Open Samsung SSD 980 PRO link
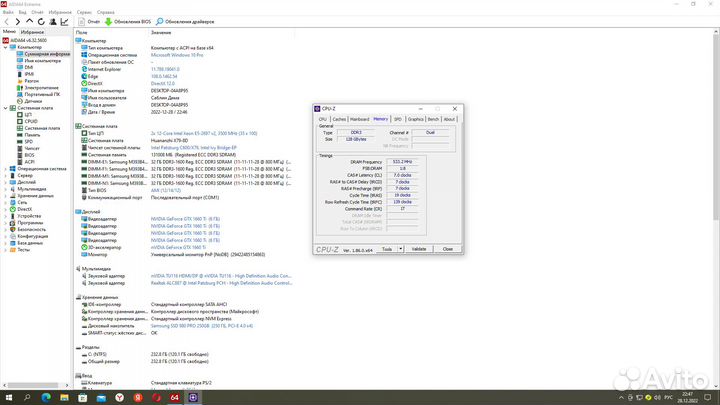The width and height of the screenshot is (720, 405). 202,326
